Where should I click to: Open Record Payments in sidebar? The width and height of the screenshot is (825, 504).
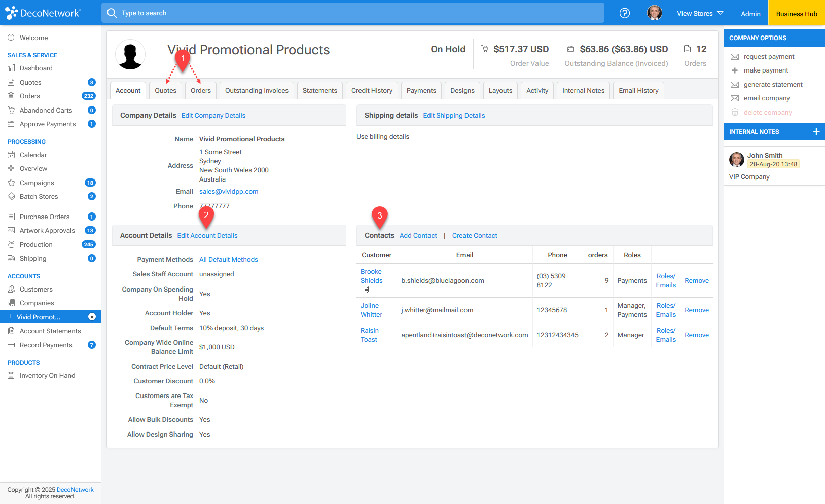pyautogui.click(x=46, y=345)
